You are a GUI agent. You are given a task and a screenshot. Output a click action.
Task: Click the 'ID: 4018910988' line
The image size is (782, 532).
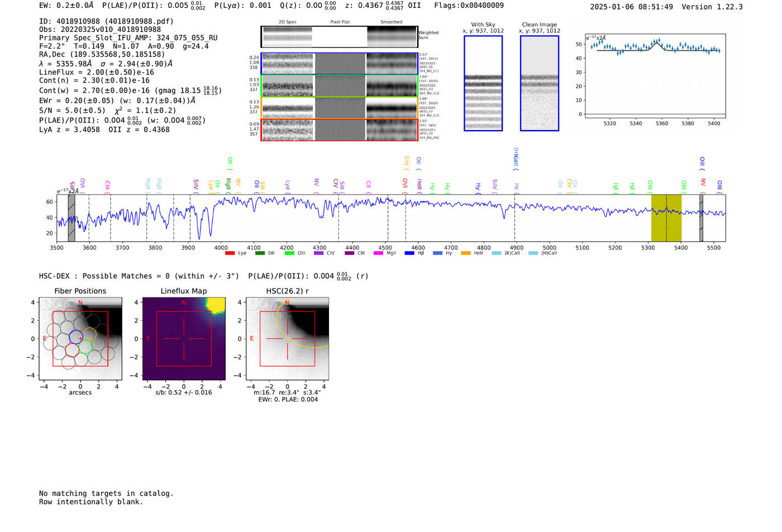(106, 21)
